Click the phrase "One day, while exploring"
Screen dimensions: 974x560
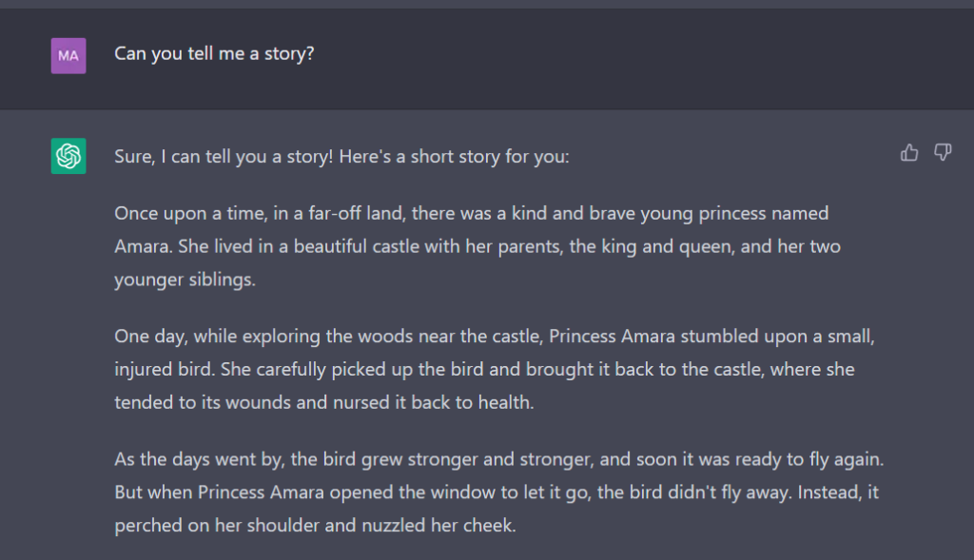click(218, 337)
